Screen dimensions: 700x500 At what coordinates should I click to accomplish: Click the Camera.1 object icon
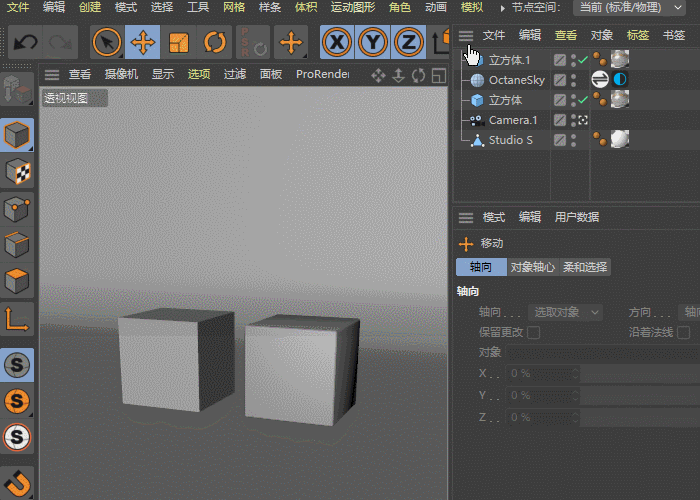click(x=477, y=121)
